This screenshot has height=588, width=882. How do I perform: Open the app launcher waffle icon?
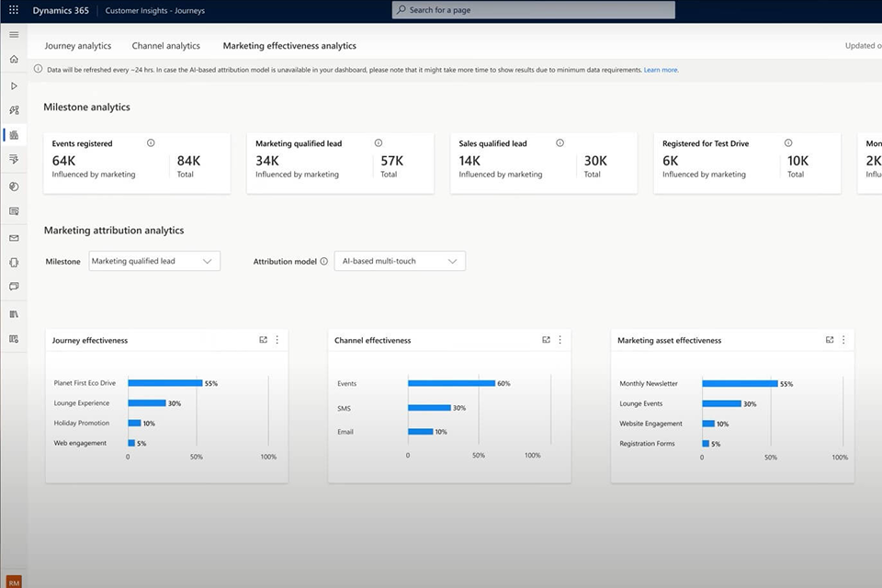(x=13, y=10)
